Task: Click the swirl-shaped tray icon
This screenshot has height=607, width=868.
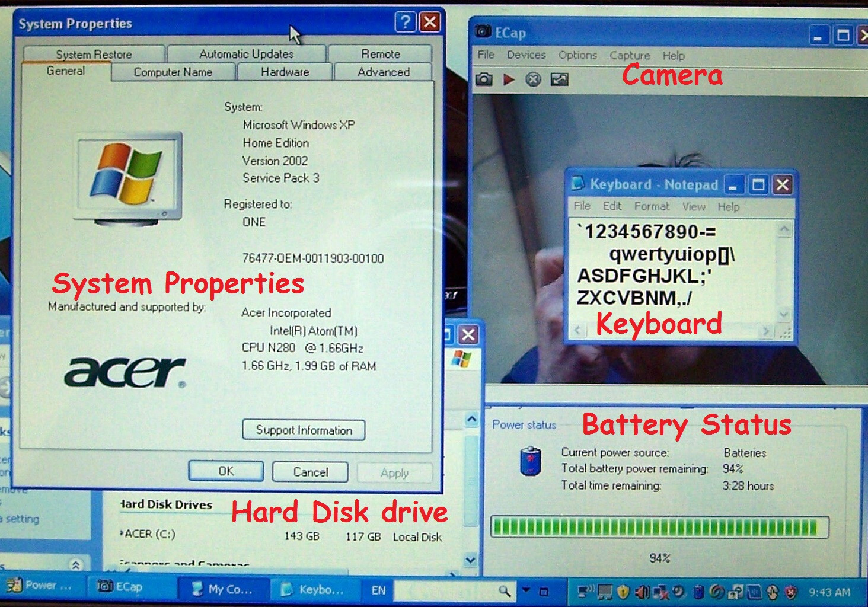Action: (x=716, y=592)
